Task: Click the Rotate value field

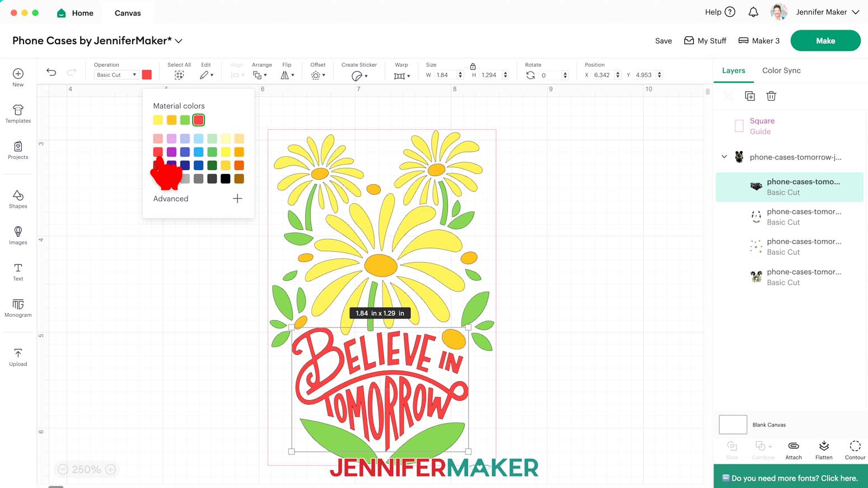Action: click(550, 75)
